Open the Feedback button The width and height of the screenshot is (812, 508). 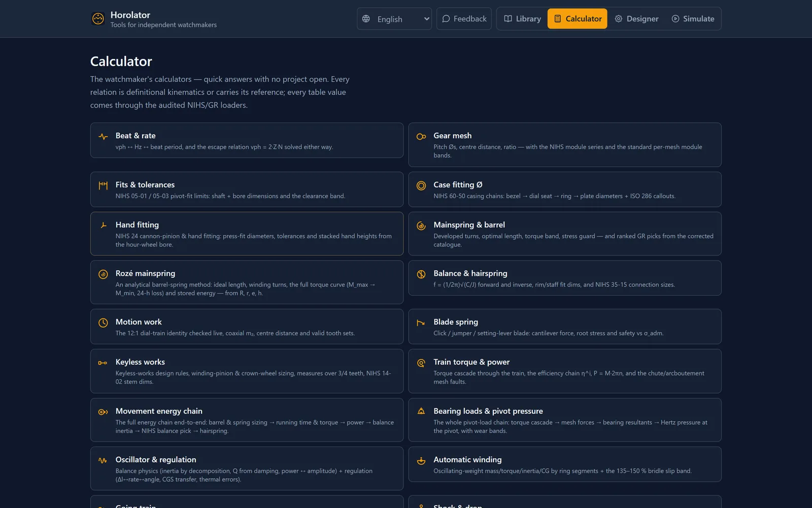click(x=464, y=19)
